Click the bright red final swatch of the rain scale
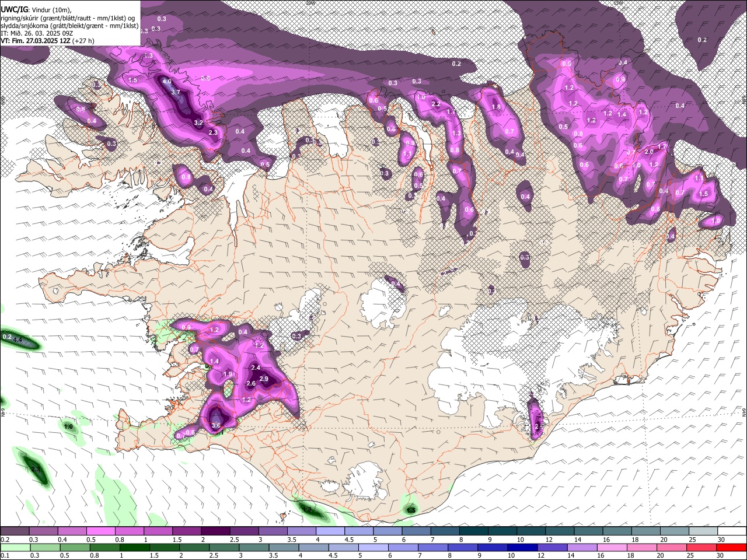Screen dimensions: 747x560 (731, 547)
